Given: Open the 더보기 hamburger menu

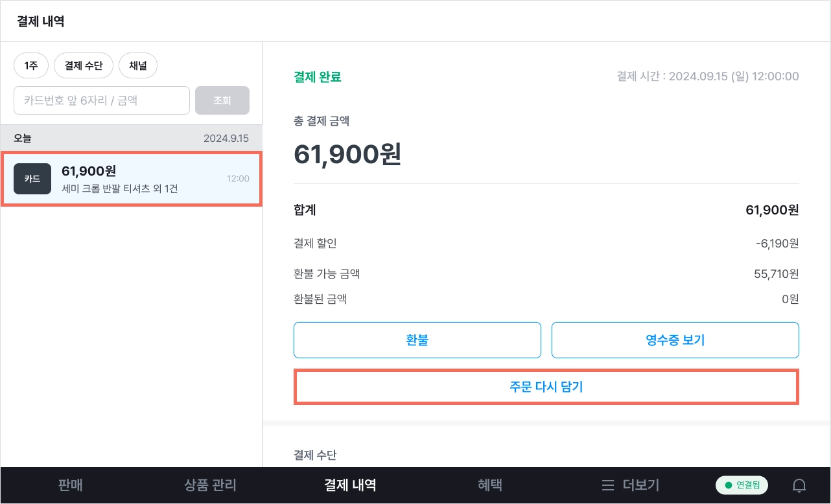Looking at the screenshot, I should (x=630, y=485).
